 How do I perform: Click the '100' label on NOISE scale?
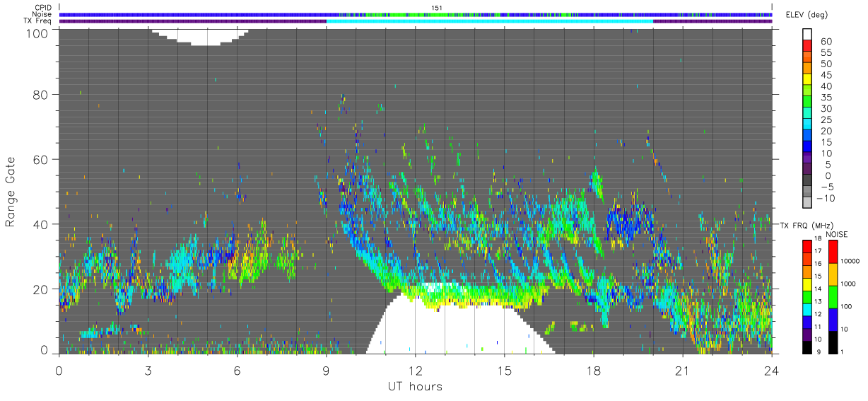[x=848, y=307]
